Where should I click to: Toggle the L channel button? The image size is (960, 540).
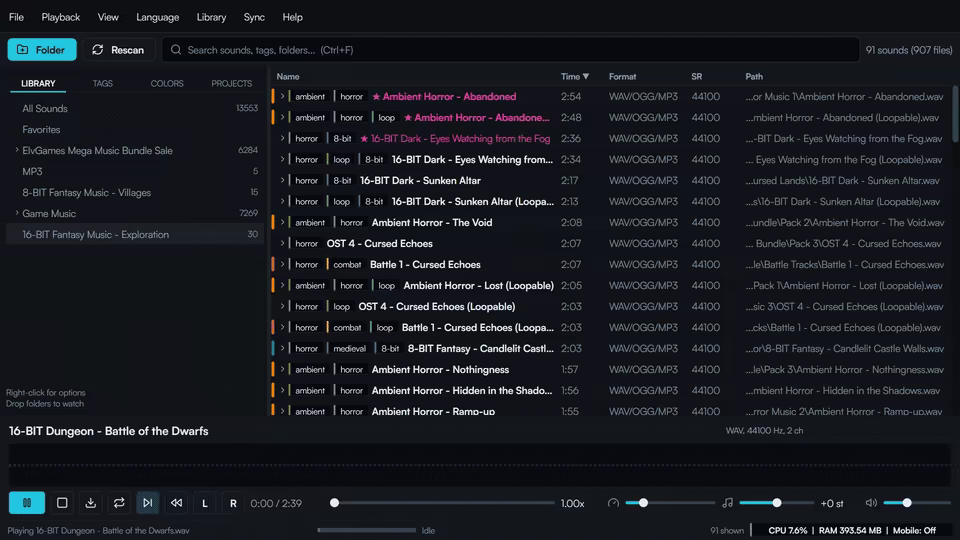point(204,503)
